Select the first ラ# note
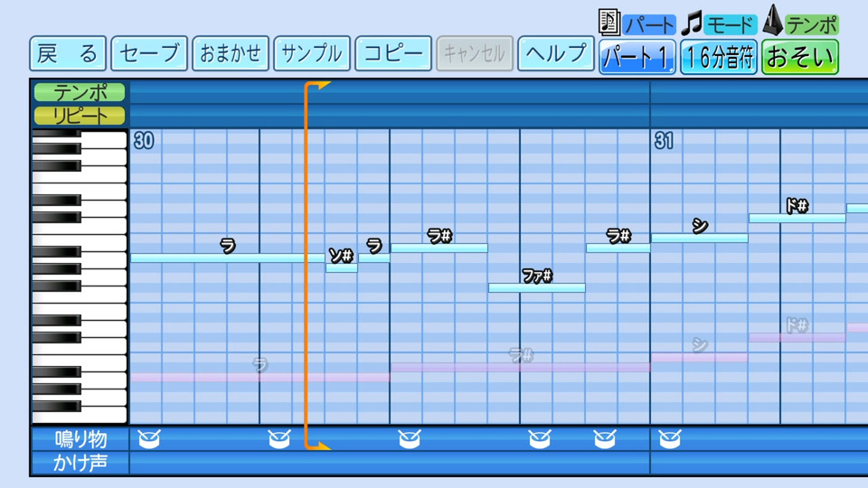868x488 pixels. (439, 248)
